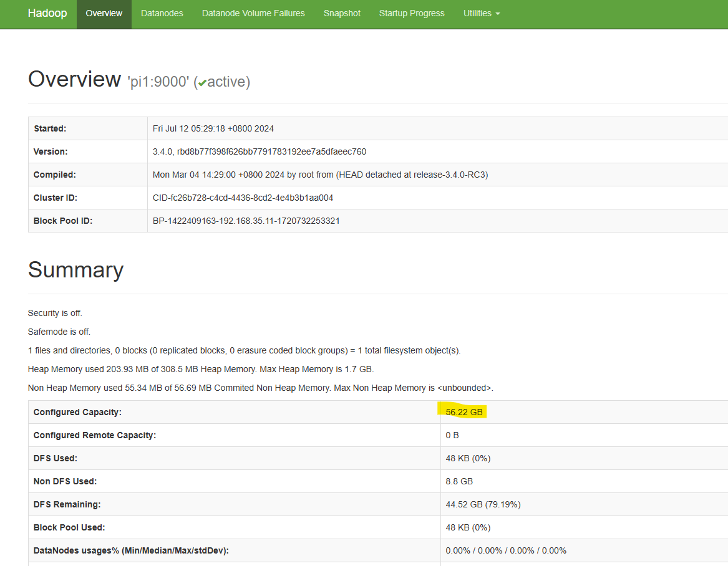Screen dimensions: 728x566
Task: Select the Cluster ID value CID-fc26b728
Action: click(243, 198)
